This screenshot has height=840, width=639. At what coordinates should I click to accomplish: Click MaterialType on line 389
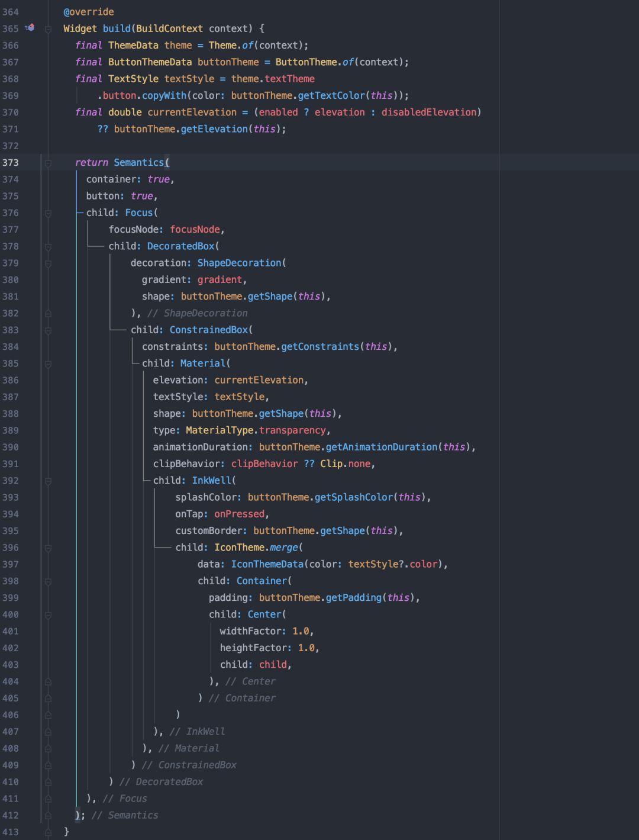220,430
